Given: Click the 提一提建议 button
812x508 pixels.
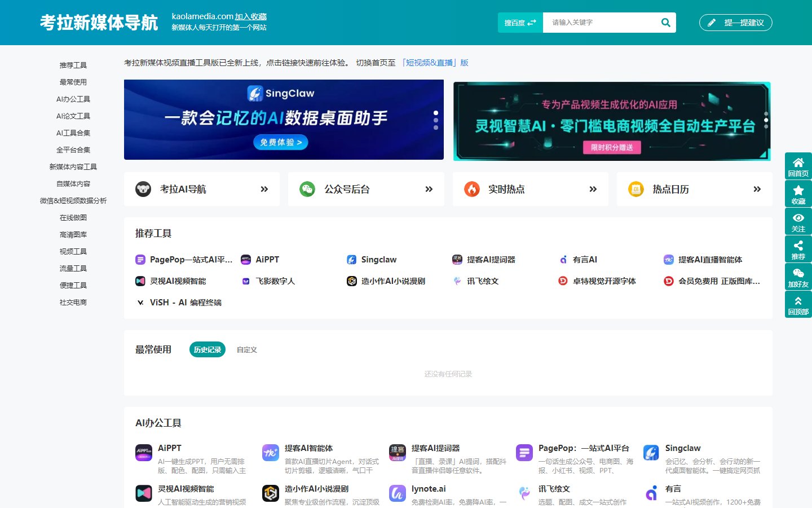Looking at the screenshot, I should 736,23.
